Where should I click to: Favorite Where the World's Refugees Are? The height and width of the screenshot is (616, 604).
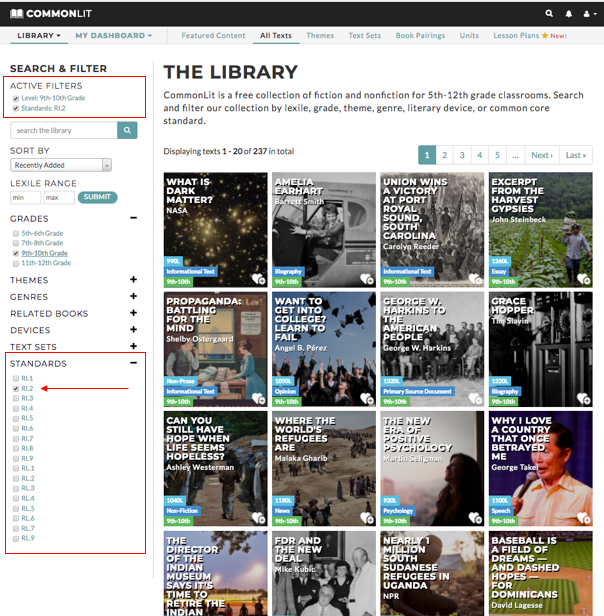pos(367,518)
